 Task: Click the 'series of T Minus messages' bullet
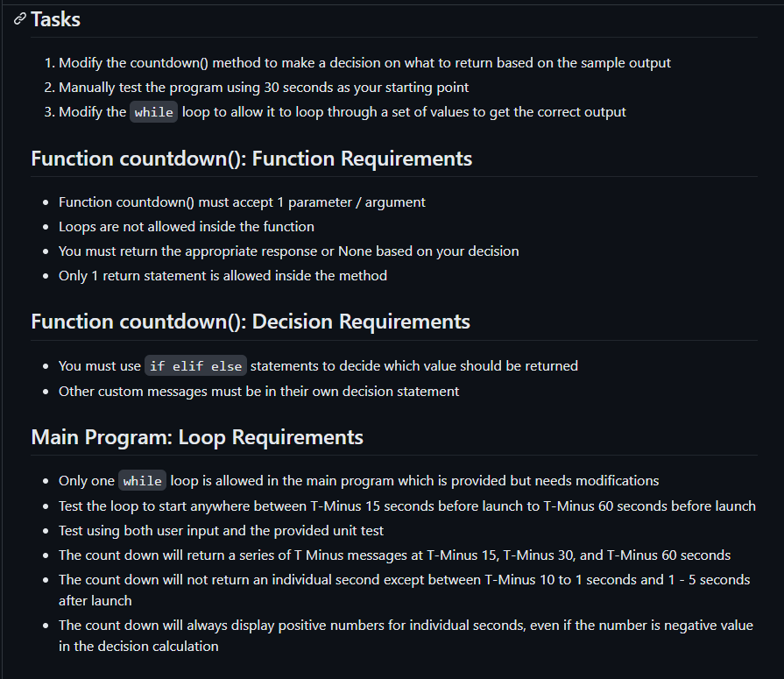[x=394, y=555]
